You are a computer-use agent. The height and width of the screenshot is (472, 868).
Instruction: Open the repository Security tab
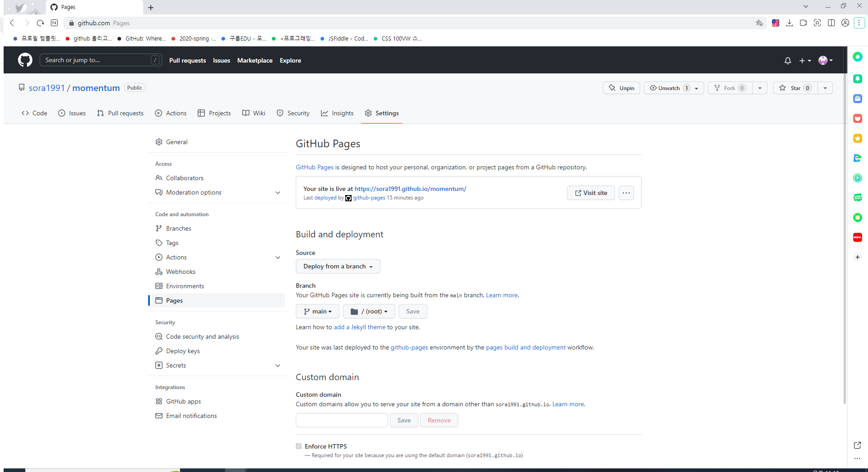click(293, 113)
